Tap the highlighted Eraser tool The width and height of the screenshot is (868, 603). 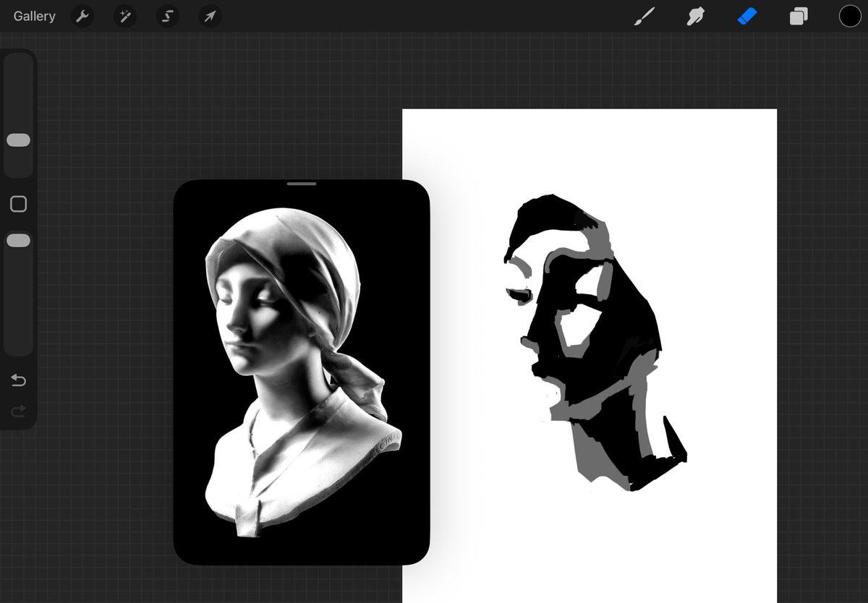747,16
